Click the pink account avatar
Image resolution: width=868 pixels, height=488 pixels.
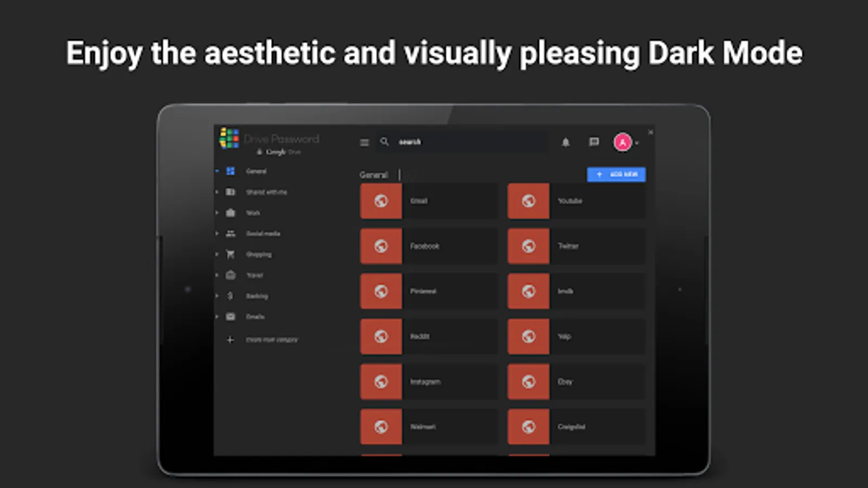tap(622, 143)
